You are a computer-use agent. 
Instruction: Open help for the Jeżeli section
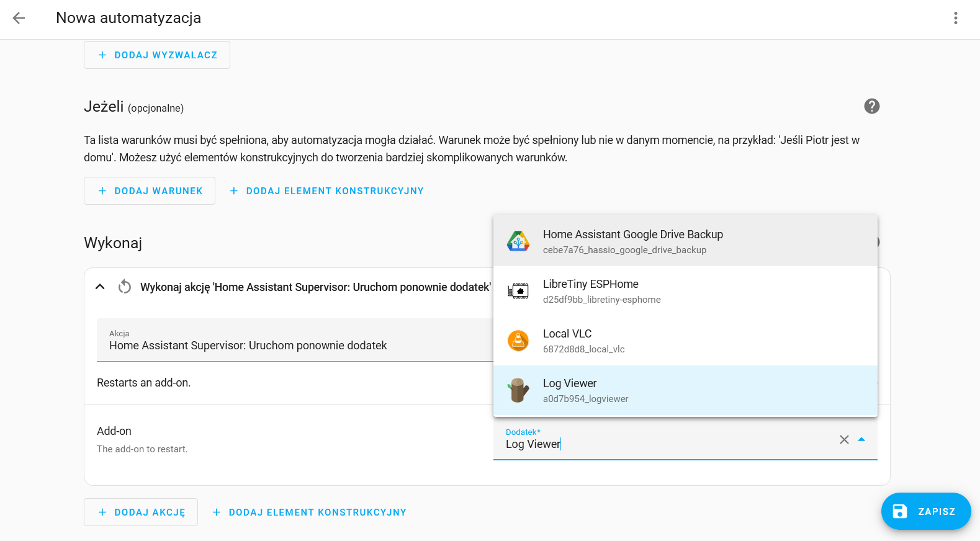pos(872,106)
